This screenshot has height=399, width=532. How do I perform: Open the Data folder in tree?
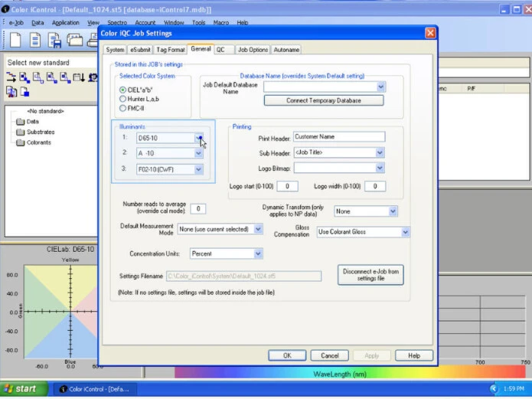pos(21,121)
